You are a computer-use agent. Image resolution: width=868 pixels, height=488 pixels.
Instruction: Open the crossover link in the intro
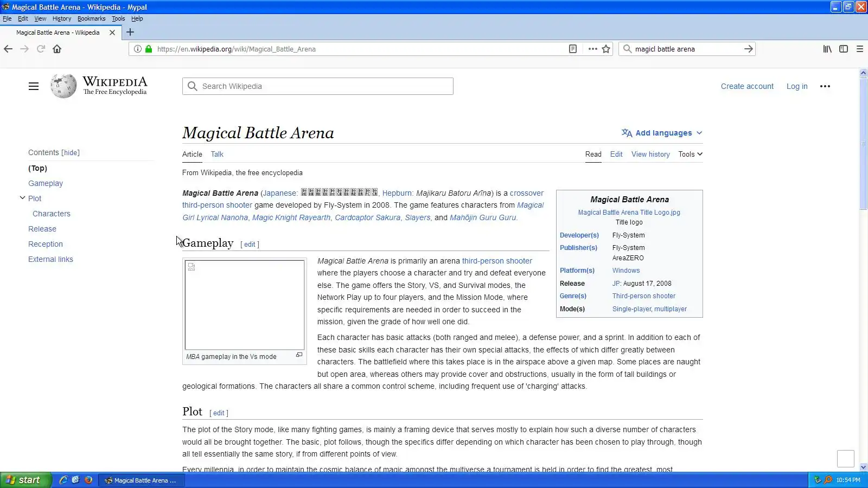[x=527, y=193]
